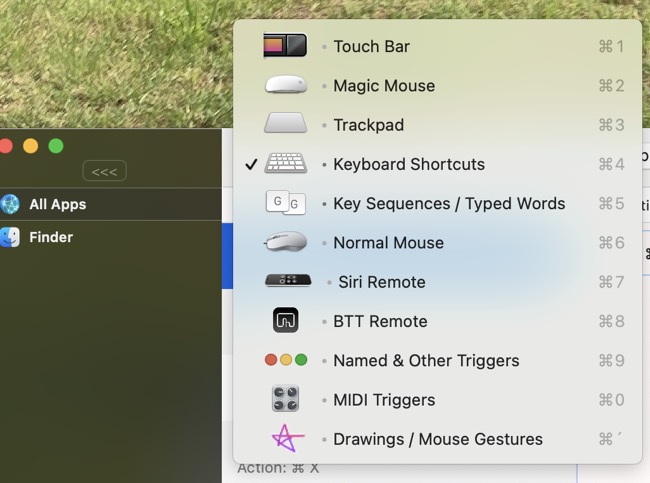Viewport: 650px width, 483px height.
Task: Select Siri Remote in the menu
Action: coord(437,282)
